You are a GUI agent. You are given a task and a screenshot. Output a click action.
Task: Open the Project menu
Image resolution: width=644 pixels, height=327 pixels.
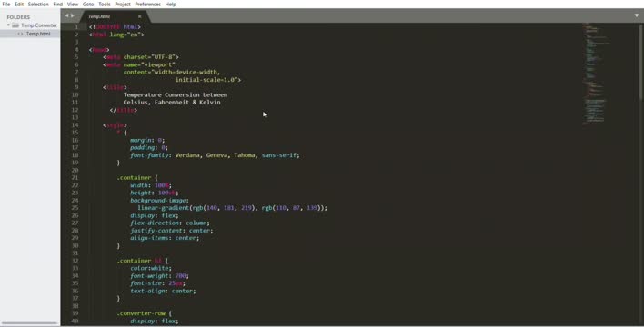coord(123,5)
